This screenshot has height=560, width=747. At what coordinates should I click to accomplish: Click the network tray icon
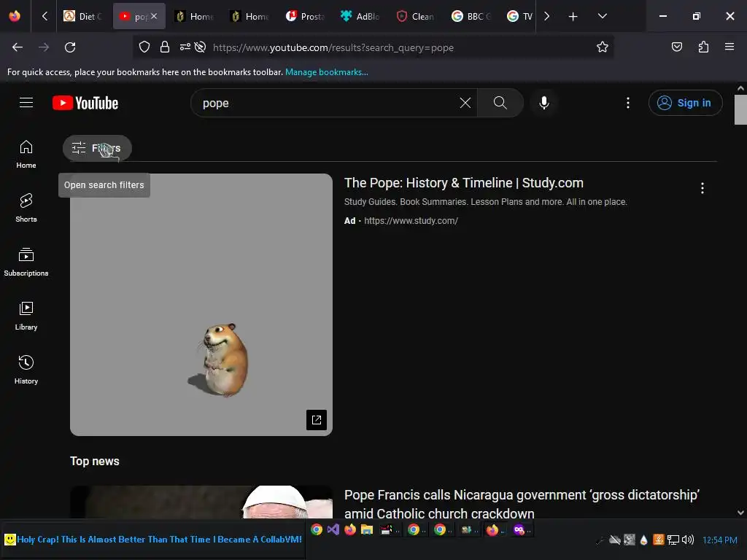click(673, 540)
